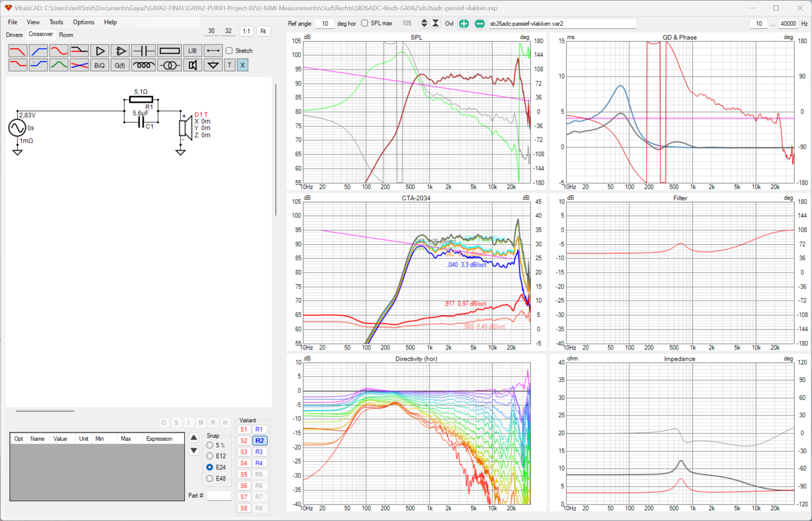Viewport: 812px width, 521px height.
Task: Add the red low-shelf filter block
Action: click(x=18, y=65)
